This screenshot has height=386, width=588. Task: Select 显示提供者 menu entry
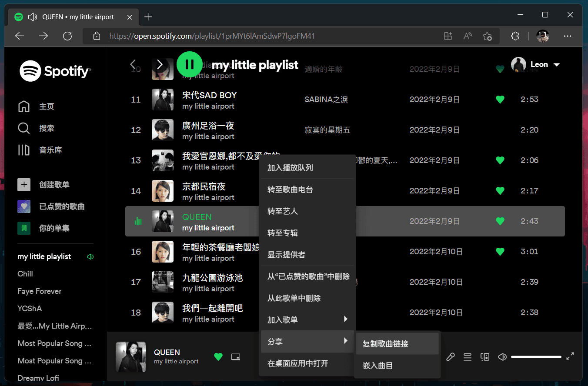tap(307, 255)
